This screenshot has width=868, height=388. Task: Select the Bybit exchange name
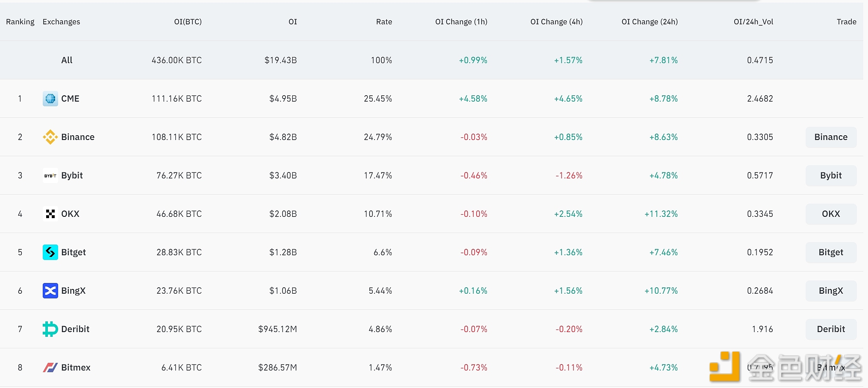tap(72, 175)
